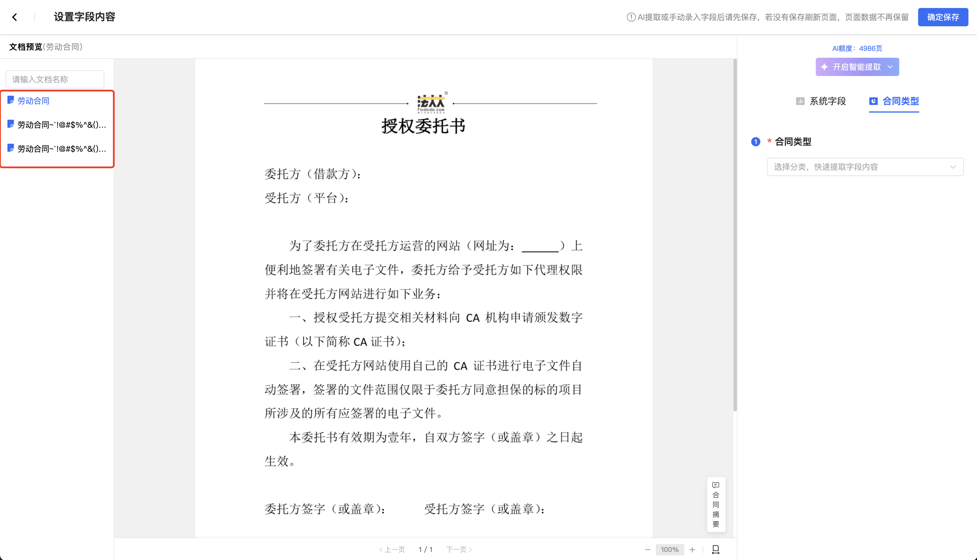Click the document name search field
This screenshot has width=977, height=560.
(x=55, y=79)
